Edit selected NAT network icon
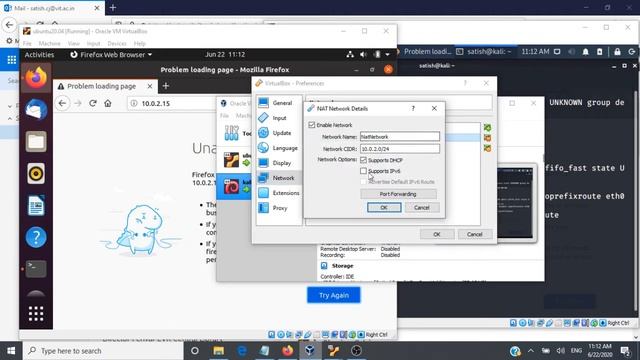The image size is (640, 360). click(x=487, y=148)
